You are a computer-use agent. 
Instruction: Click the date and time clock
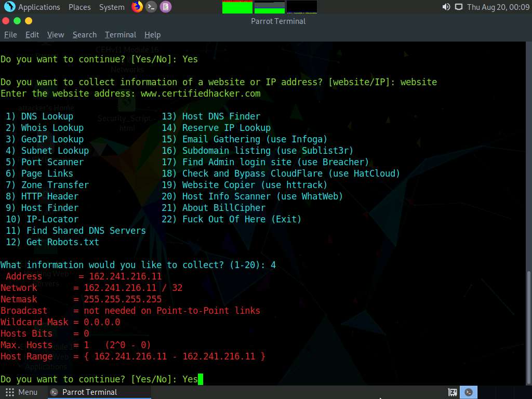pos(498,7)
